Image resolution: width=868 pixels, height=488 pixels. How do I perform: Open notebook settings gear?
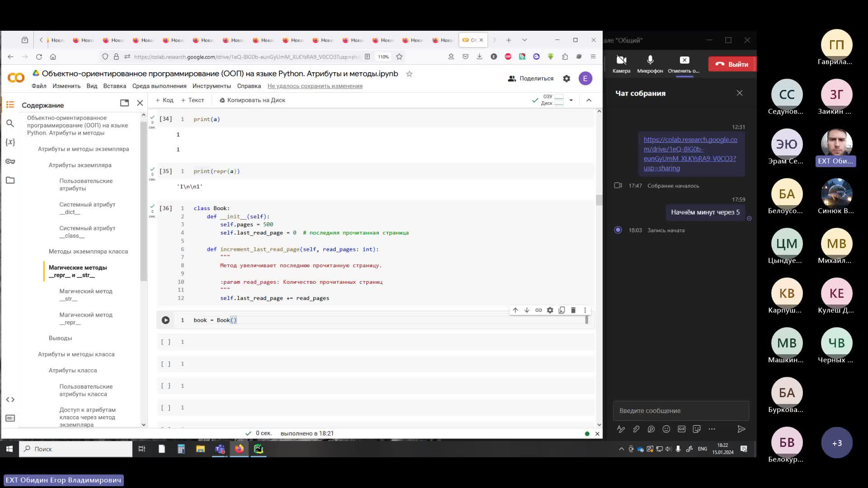click(566, 78)
